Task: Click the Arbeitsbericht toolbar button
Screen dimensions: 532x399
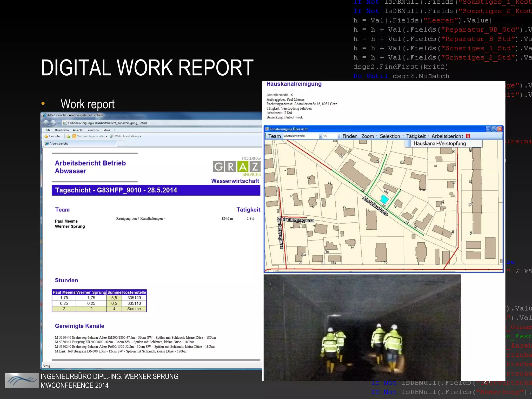Action: pyautogui.click(x=447, y=136)
